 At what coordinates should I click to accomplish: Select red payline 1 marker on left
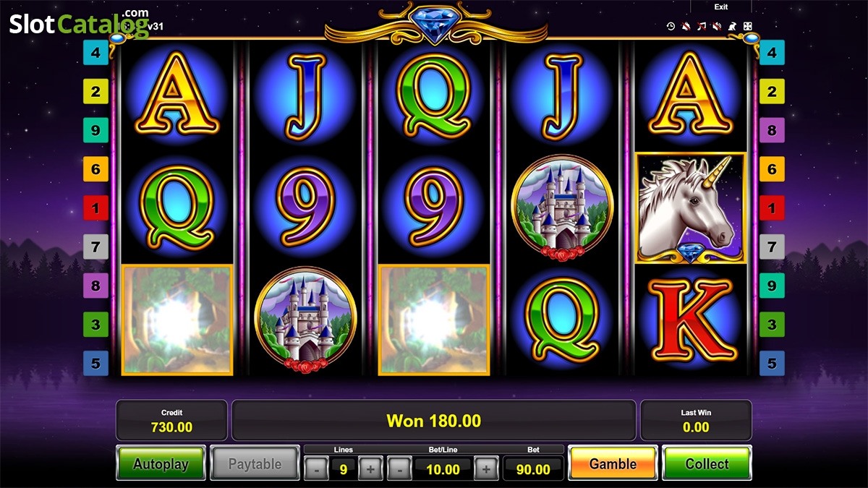click(95, 208)
